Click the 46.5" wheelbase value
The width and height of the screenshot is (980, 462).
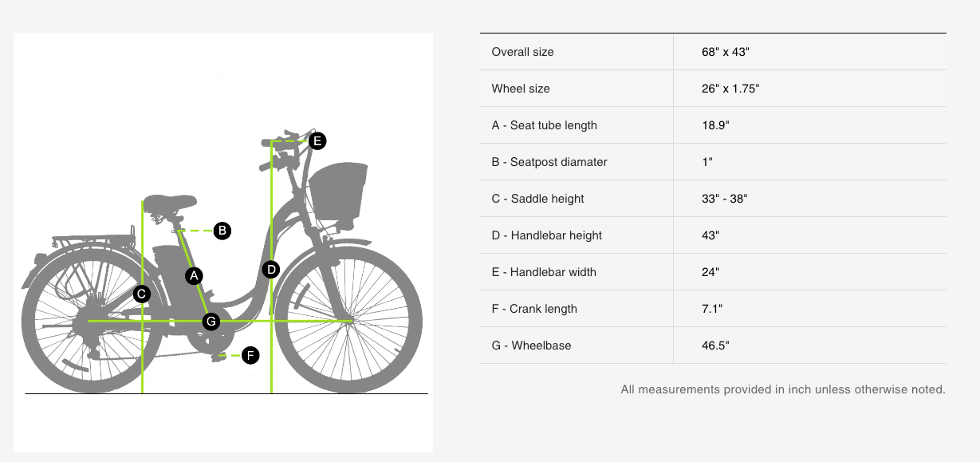coord(715,346)
